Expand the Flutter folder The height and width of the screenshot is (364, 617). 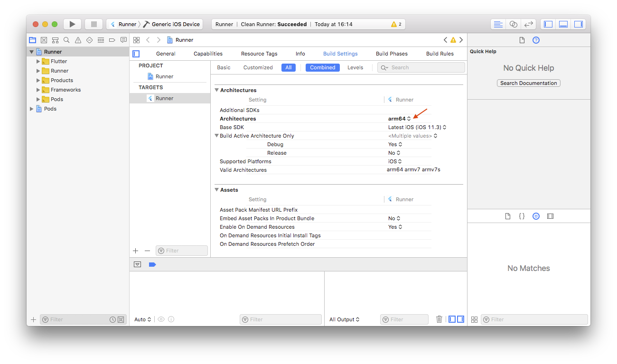38,61
